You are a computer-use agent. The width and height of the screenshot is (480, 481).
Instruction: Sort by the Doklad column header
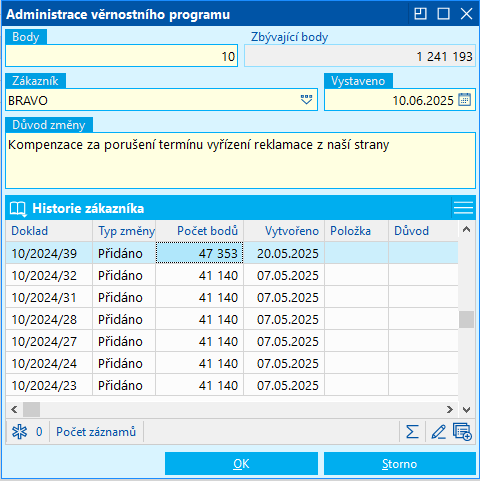[x=49, y=231]
